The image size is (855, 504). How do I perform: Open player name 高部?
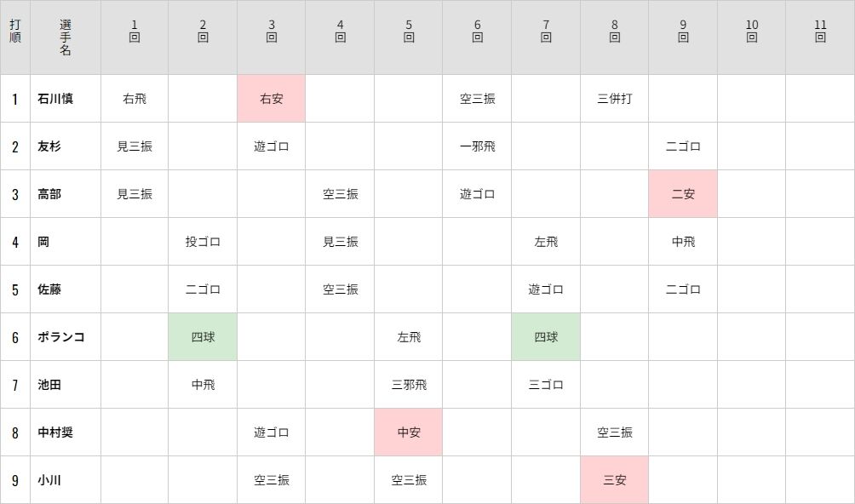[x=49, y=194]
